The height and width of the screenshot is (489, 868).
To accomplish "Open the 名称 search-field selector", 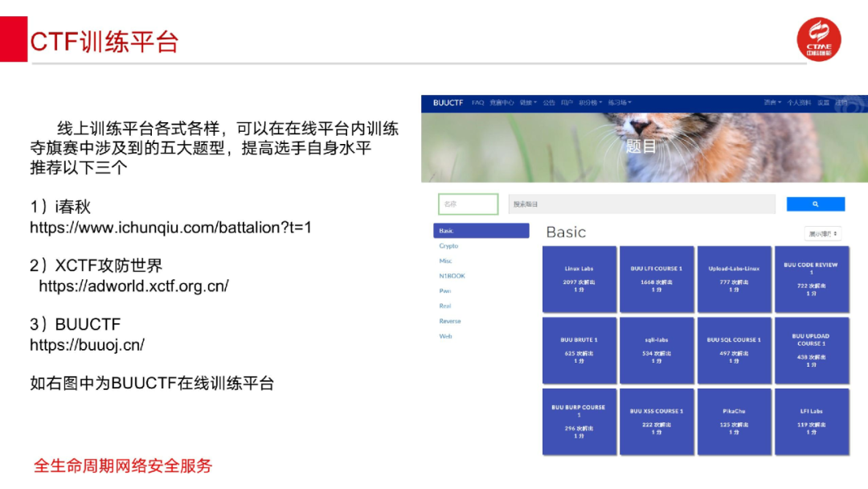I will [x=469, y=204].
